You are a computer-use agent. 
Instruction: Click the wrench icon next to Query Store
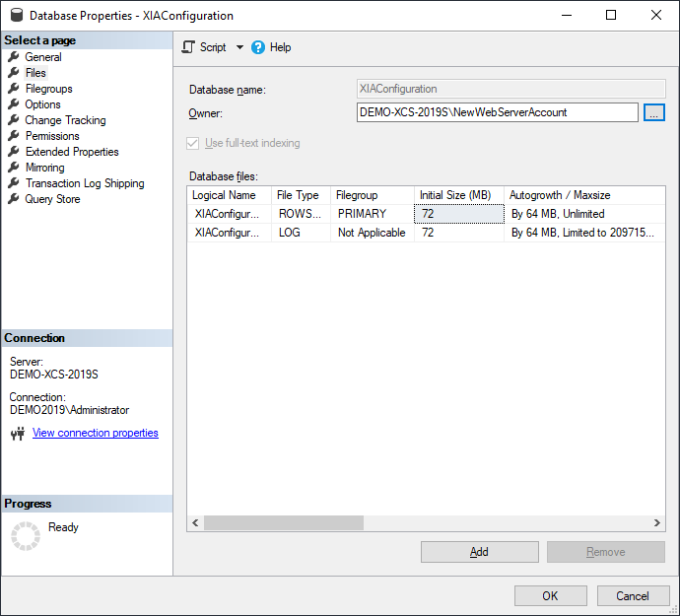pos(14,198)
